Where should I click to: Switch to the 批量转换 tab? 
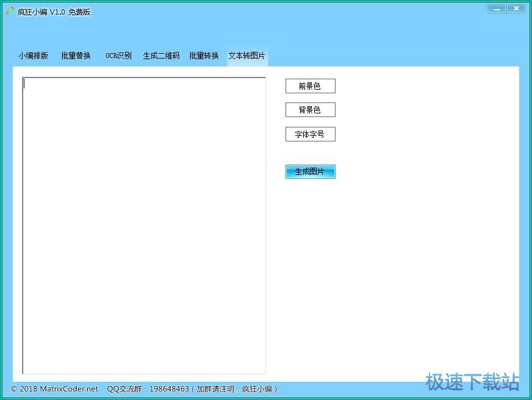pos(204,55)
